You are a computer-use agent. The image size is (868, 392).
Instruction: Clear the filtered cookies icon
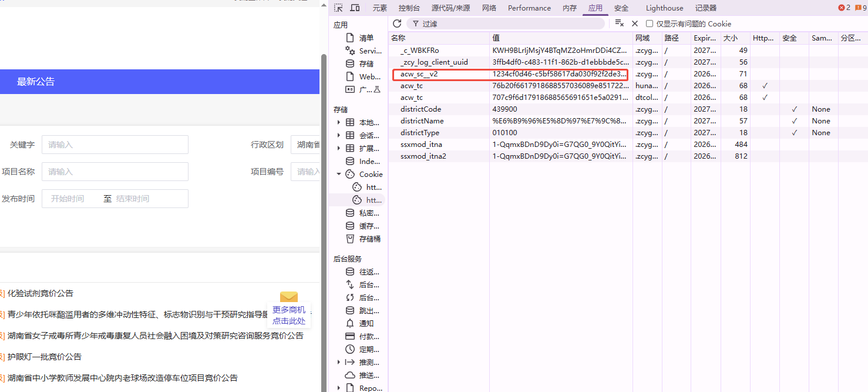(x=619, y=24)
